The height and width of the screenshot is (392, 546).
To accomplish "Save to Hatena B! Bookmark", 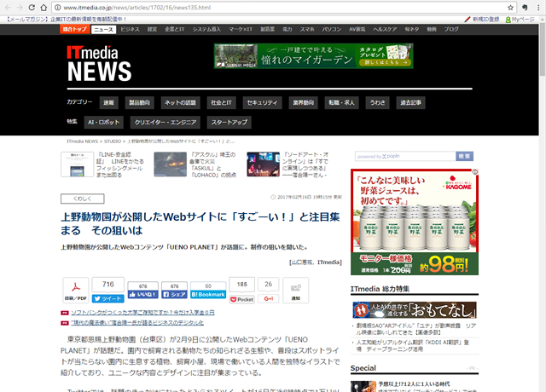I will [x=208, y=294].
